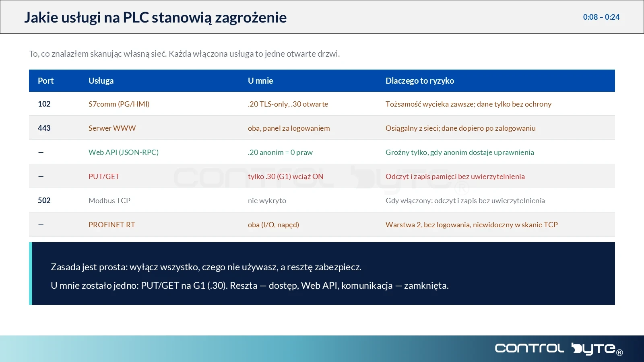Select the PUT/GET service cell
The width and height of the screenshot is (644, 362).
(104, 176)
